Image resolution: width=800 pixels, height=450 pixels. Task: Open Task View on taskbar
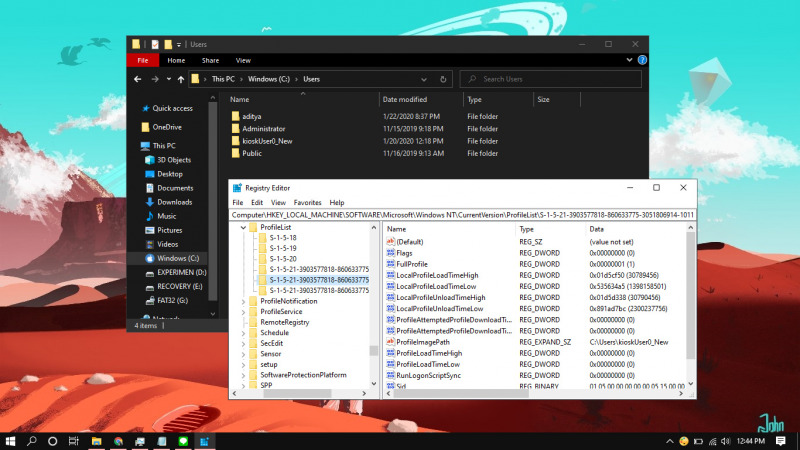(x=74, y=441)
